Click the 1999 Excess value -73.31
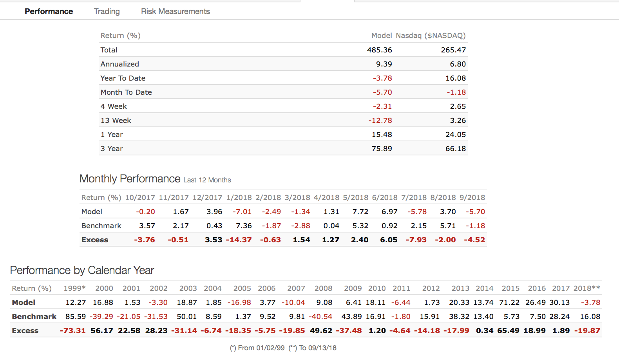Viewport: 619px width, 364px height. point(72,331)
